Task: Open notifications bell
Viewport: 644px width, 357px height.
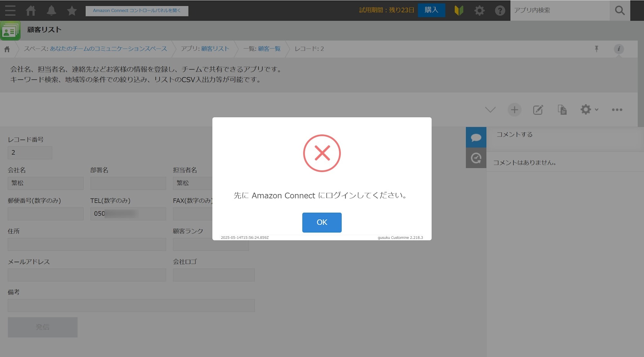Action: [51, 10]
